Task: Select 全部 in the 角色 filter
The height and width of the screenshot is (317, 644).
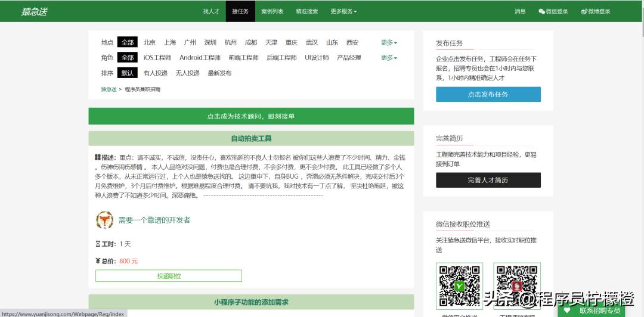Action: pyautogui.click(x=128, y=57)
